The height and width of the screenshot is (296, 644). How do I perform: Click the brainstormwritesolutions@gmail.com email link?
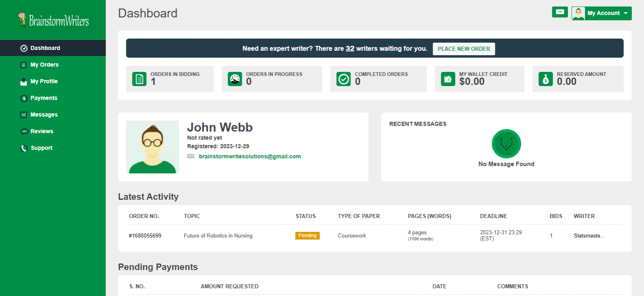pos(250,156)
